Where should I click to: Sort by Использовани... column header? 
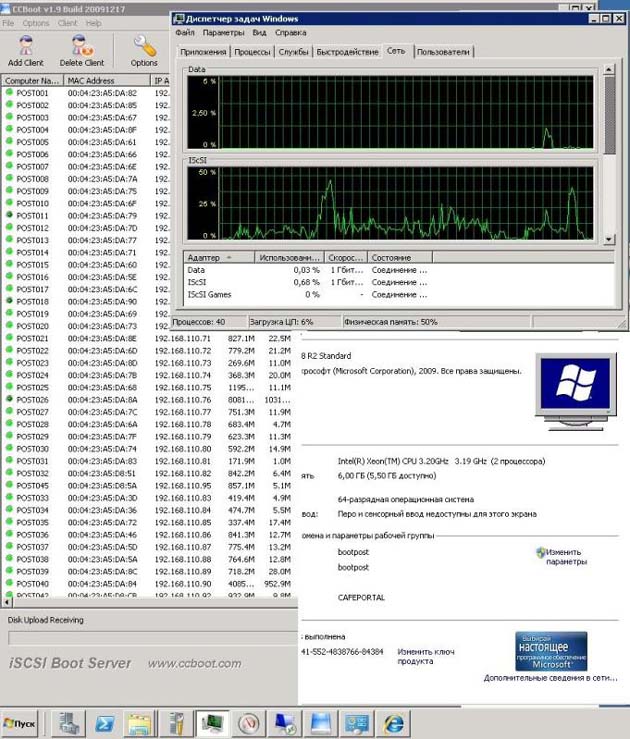(289, 257)
